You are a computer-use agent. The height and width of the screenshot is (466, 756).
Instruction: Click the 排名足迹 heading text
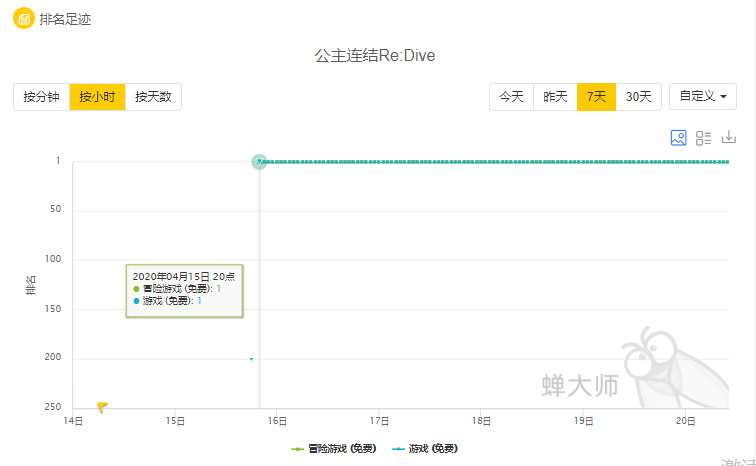click(x=65, y=19)
